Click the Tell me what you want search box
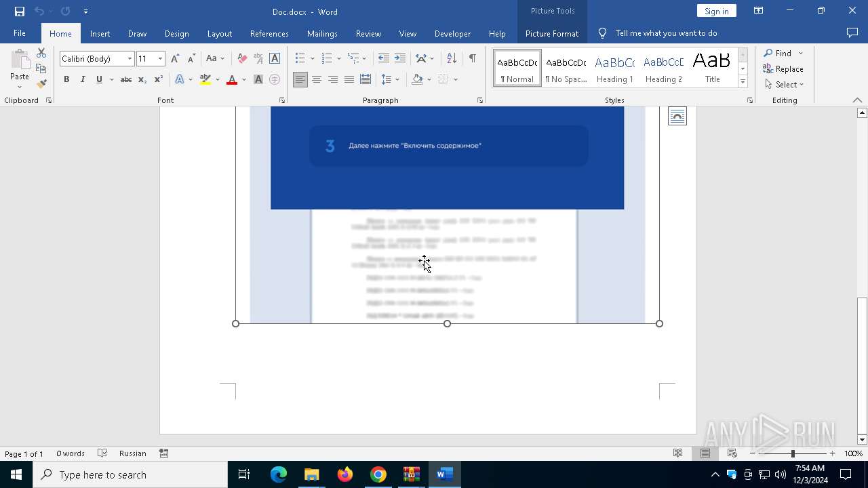 pos(666,33)
